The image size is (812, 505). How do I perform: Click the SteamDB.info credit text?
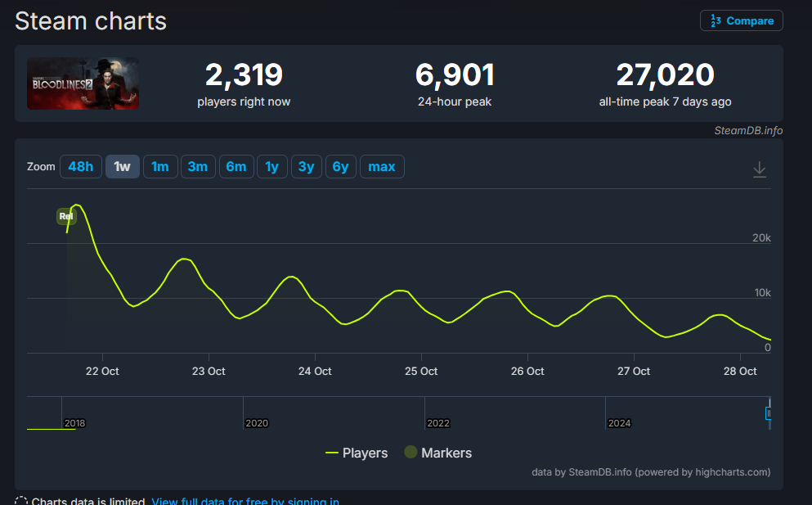(x=748, y=131)
